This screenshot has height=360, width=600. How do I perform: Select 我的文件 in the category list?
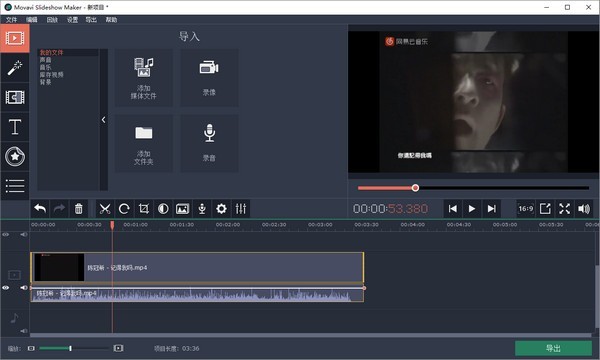[51, 52]
